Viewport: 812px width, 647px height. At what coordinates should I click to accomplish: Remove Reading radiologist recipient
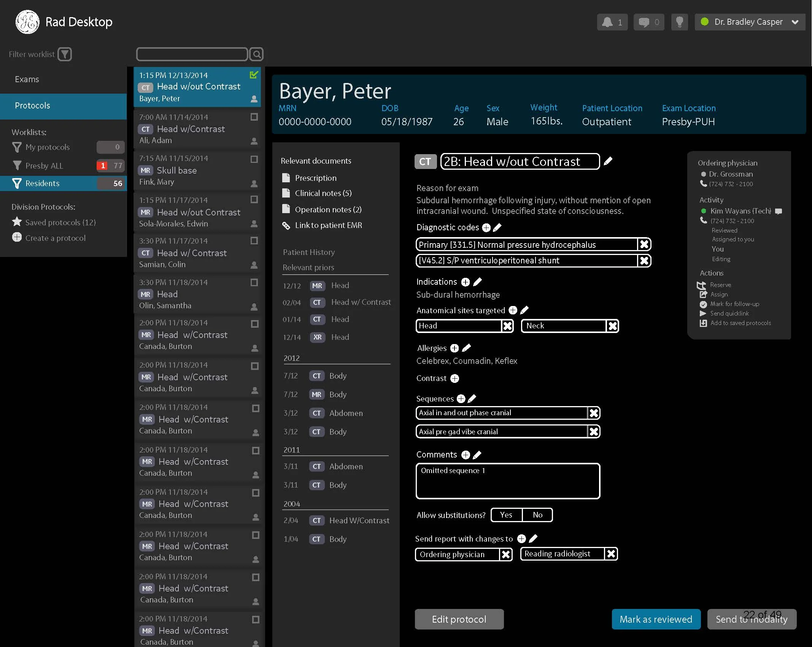tap(611, 554)
